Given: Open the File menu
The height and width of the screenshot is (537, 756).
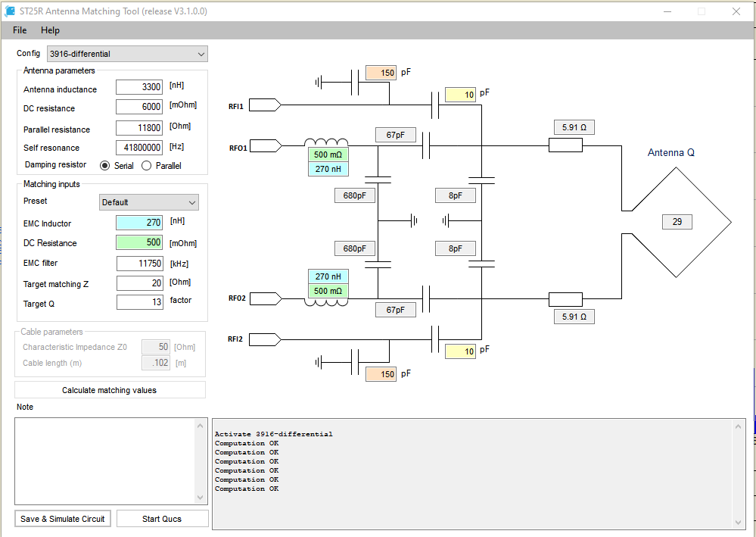Looking at the screenshot, I should (x=20, y=30).
